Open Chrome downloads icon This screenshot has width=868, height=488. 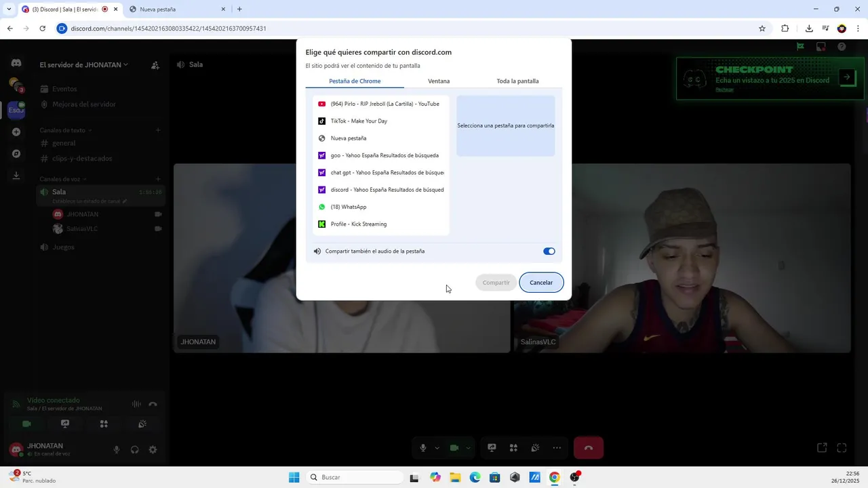[809, 28]
